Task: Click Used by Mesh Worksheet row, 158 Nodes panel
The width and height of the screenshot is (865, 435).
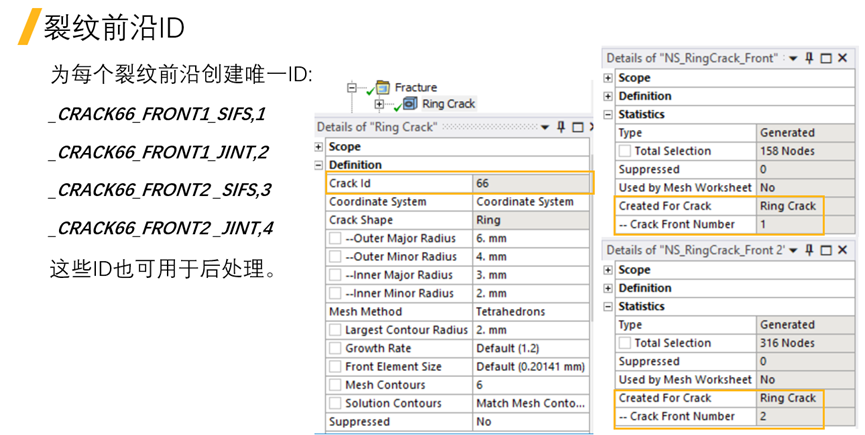Action: [735, 187]
